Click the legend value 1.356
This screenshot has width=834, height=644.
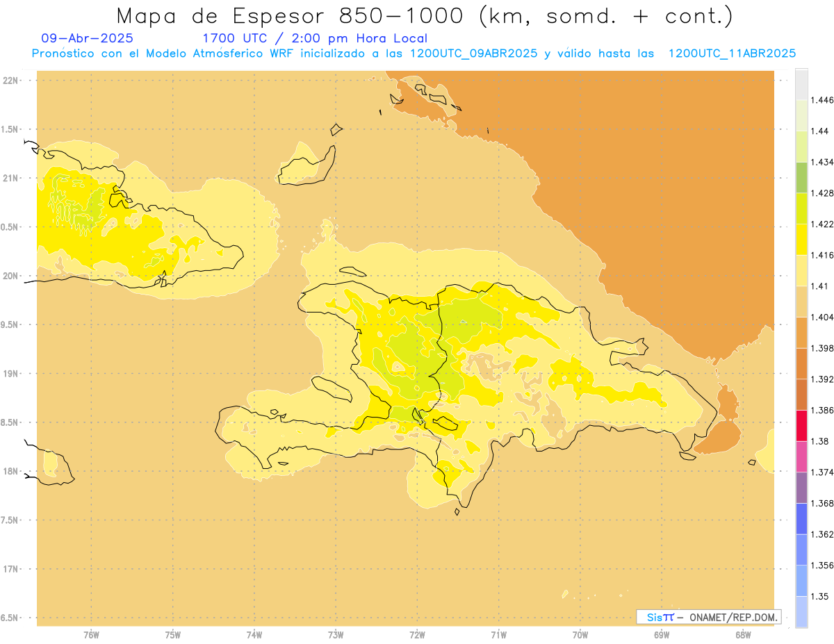coord(821,565)
